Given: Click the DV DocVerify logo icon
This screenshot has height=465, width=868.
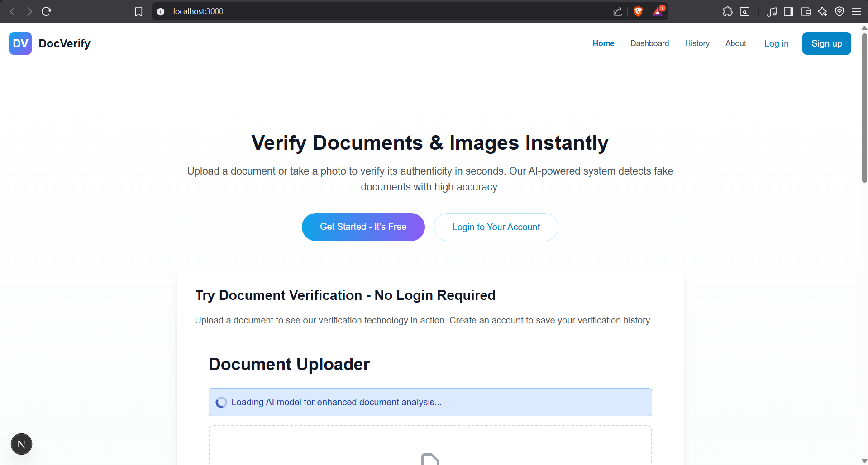Looking at the screenshot, I should click(x=20, y=43).
